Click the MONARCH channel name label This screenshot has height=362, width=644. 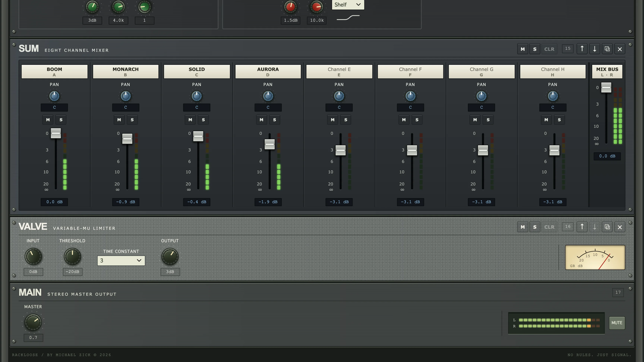point(125,72)
